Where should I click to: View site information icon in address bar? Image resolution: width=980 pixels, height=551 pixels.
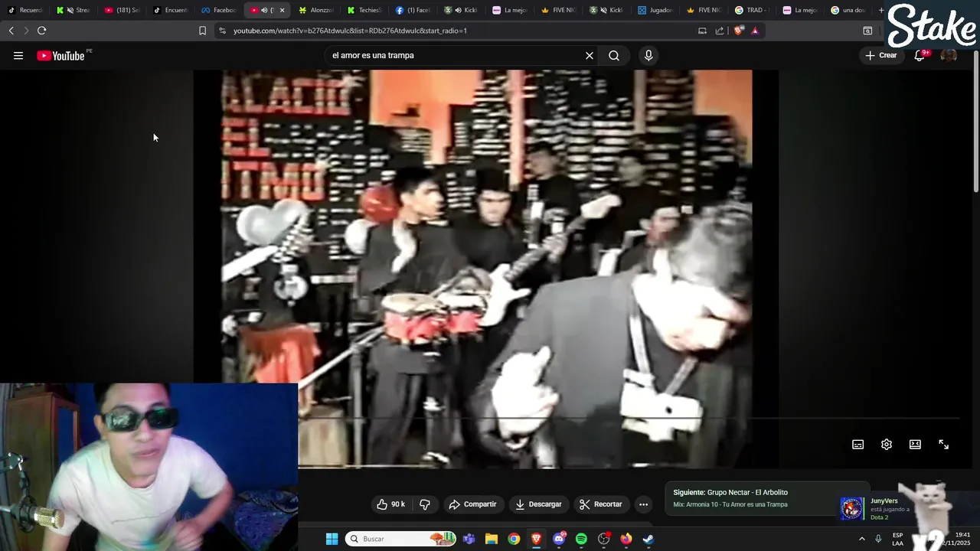click(x=222, y=31)
